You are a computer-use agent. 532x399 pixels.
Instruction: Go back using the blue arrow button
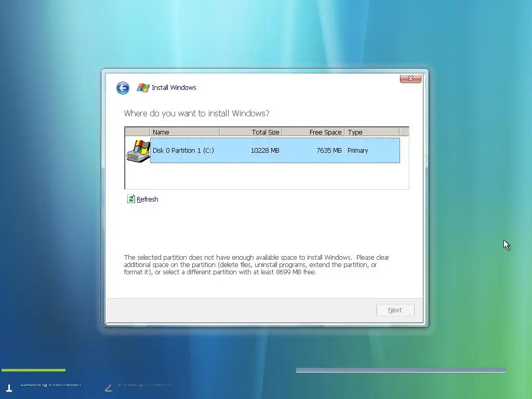(123, 88)
